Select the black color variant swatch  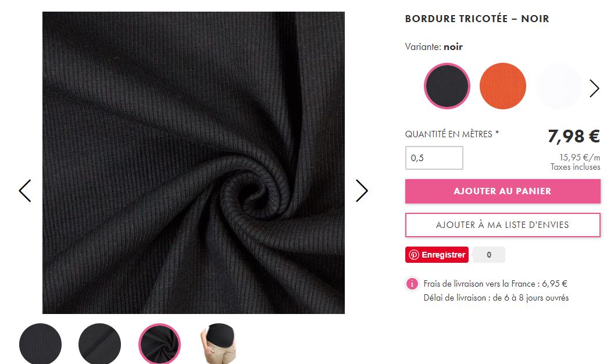pyautogui.click(x=447, y=85)
